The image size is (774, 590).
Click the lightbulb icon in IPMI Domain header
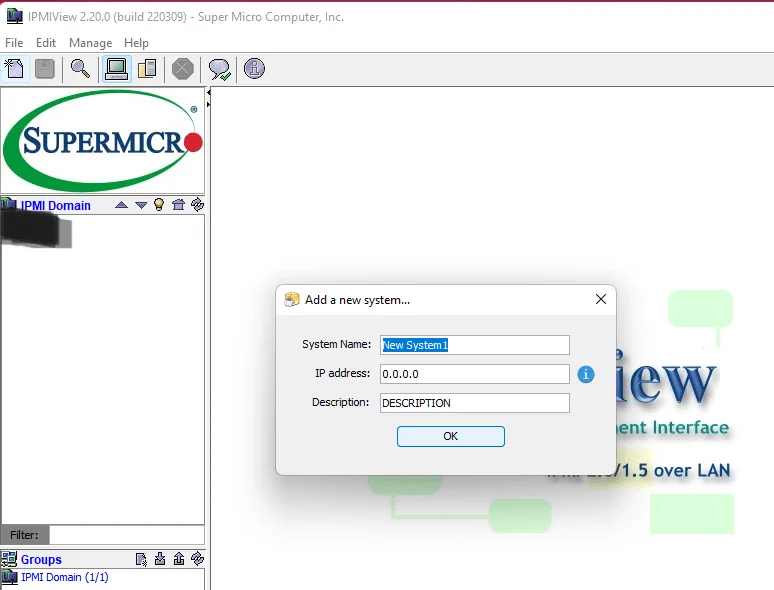click(158, 205)
